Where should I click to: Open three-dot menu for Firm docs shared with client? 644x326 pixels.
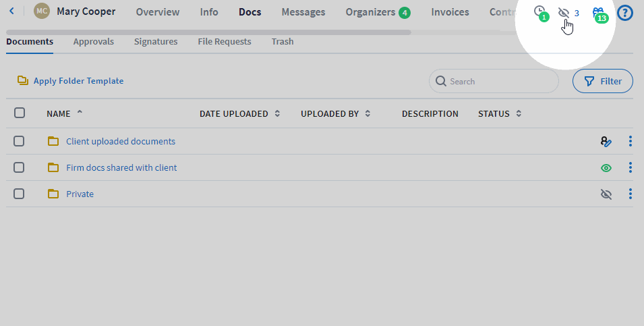(631, 168)
